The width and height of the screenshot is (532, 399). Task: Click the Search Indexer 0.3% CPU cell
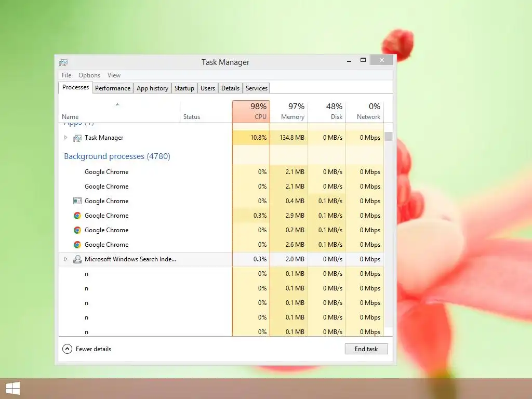251,259
